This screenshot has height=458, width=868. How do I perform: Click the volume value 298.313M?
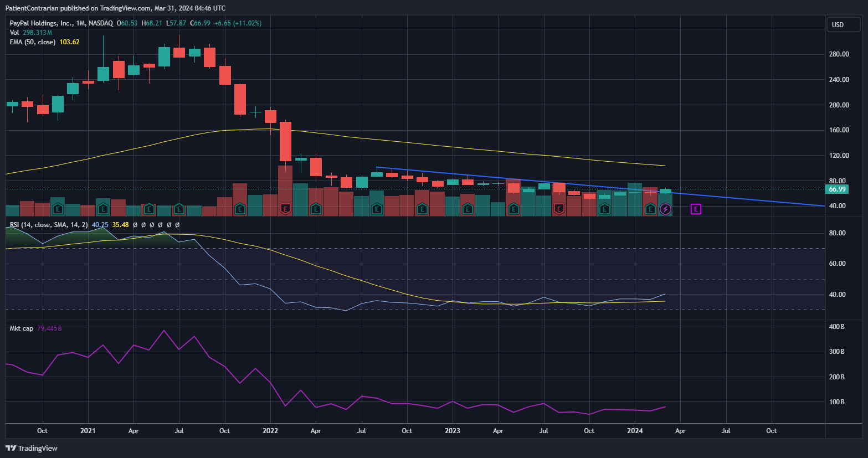pos(38,33)
